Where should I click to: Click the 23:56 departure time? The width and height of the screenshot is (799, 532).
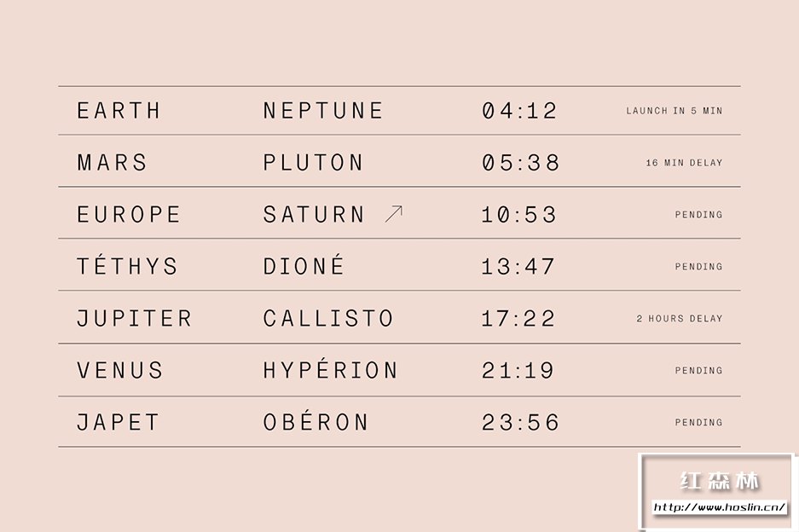[x=520, y=423]
